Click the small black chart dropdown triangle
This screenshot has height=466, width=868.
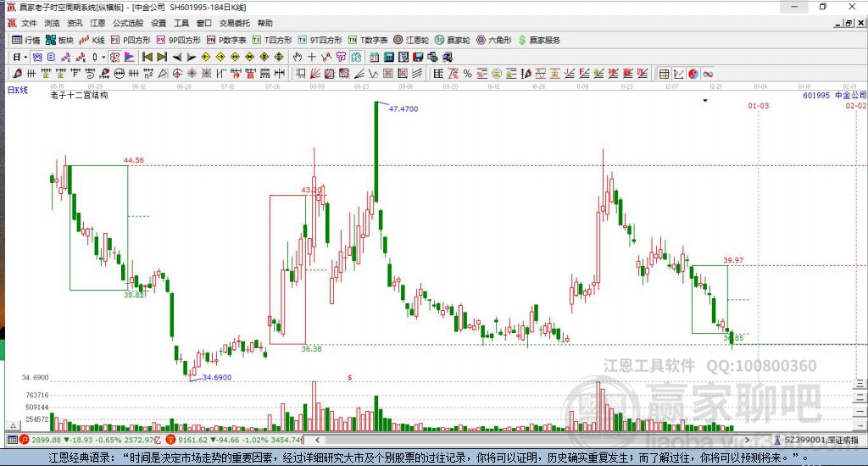pos(705,101)
